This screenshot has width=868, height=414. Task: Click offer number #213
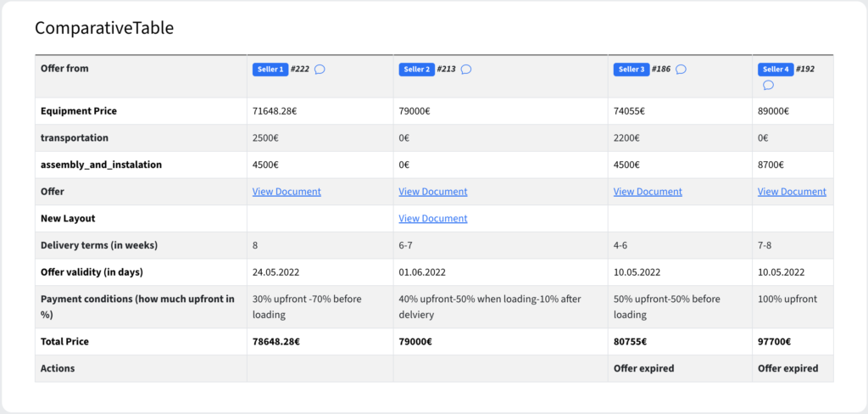click(446, 70)
